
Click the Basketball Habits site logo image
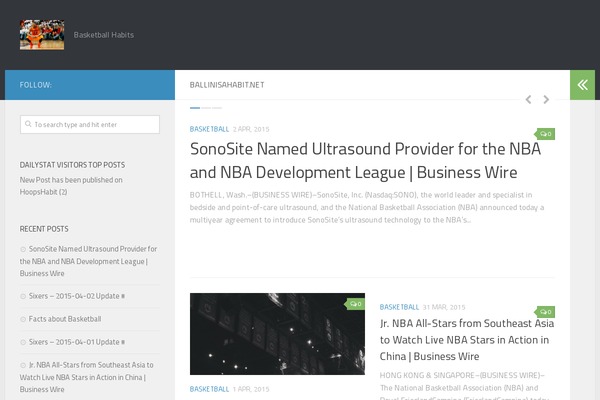point(42,35)
